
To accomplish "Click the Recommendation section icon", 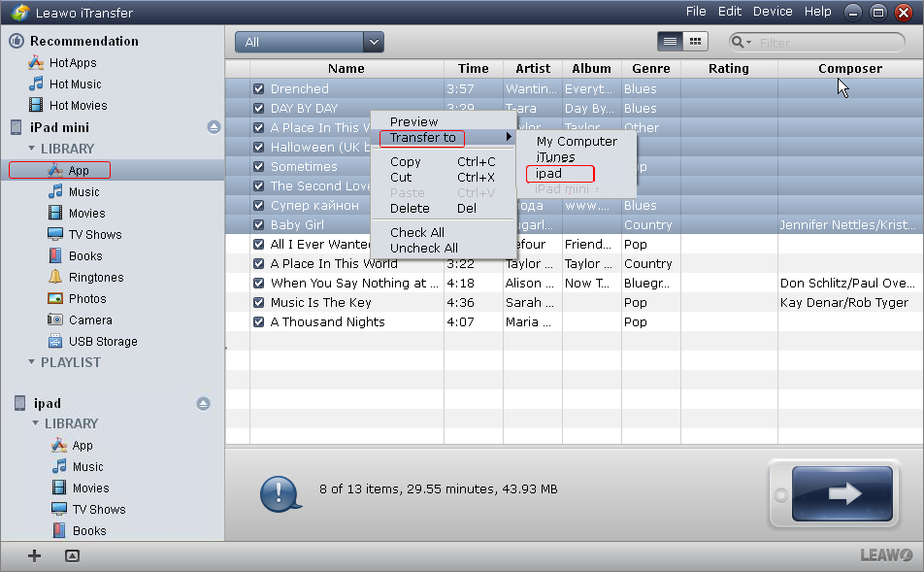I will (16, 41).
